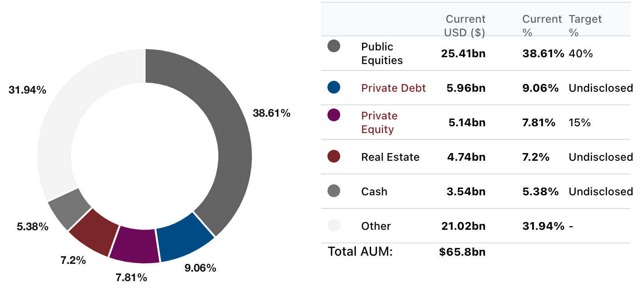Image resolution: width=644 pixels, height=297 pixels.
Task: Select the gray Cash legend dot
Action: click(x=334, y=191)
